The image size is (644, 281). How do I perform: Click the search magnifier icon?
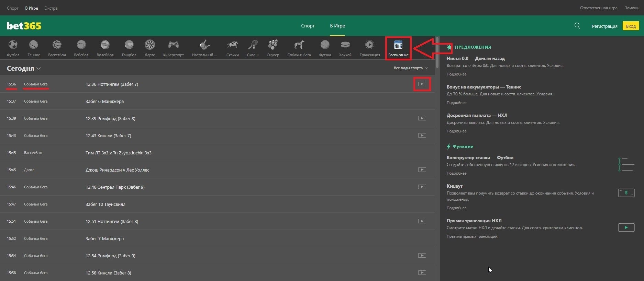point(577,26)
